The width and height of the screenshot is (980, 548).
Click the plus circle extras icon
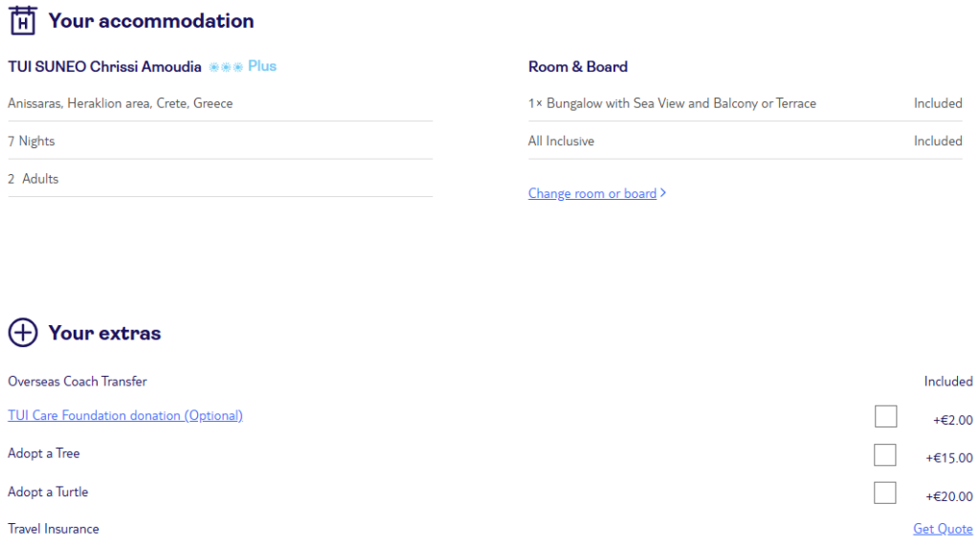pos(23,333)
